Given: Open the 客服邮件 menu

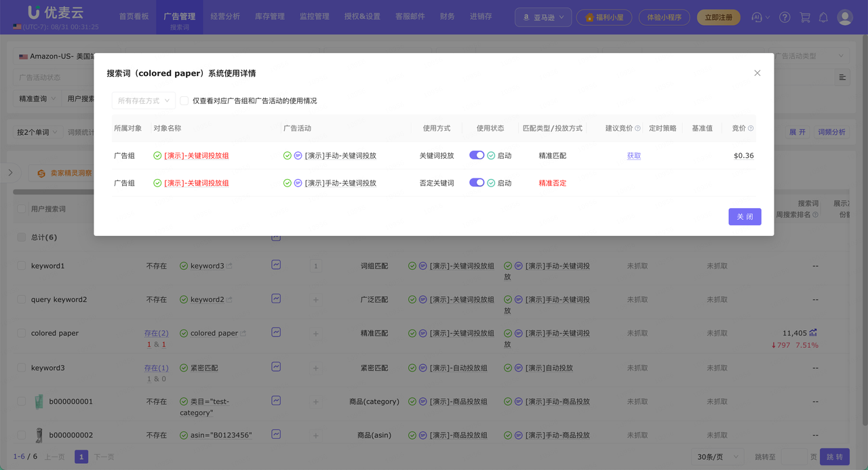Looking at the screenshot, I should (410, 16).
